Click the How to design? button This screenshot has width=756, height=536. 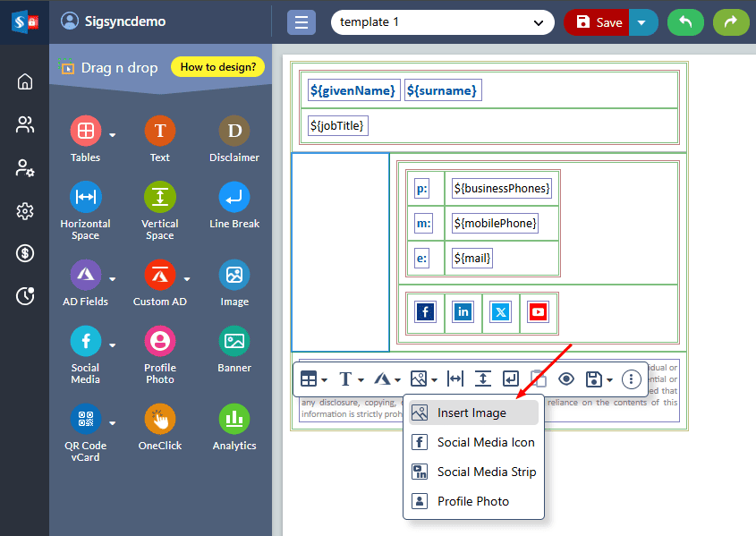coord(217,66)
